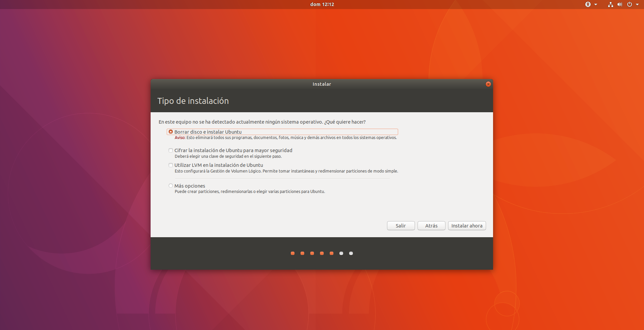Click the wired network icon in top bar
Screen dimensions: 644x330
610,4
